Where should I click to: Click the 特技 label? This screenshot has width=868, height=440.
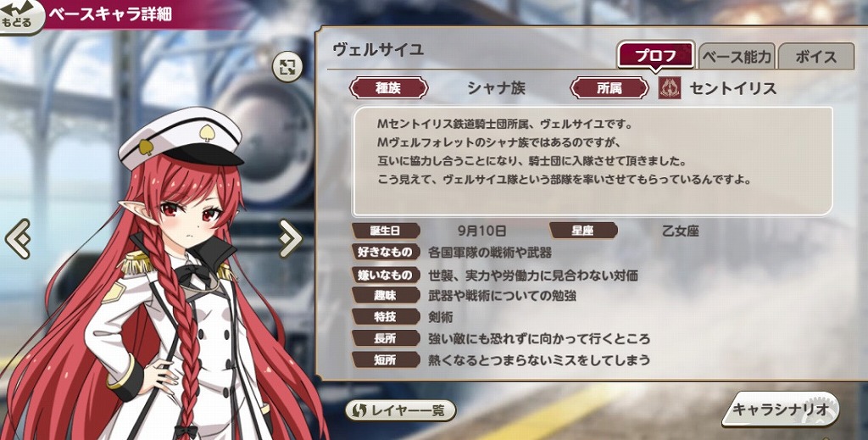[x=386, y=317]
